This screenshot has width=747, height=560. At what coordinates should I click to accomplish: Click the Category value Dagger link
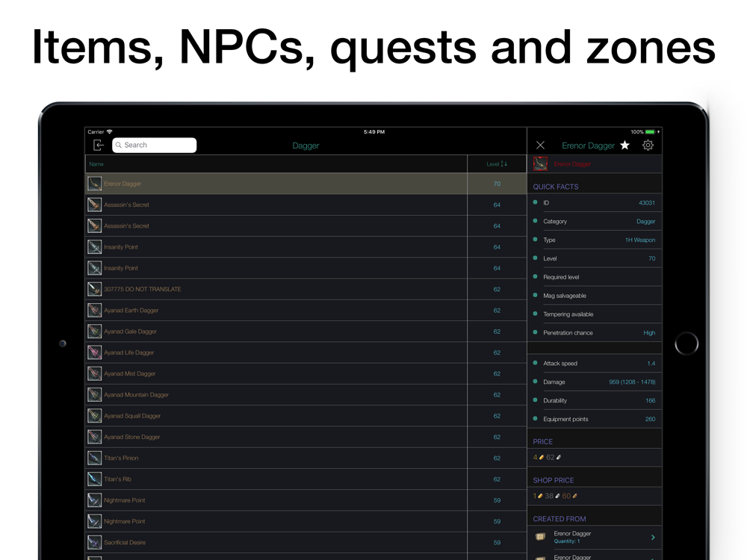[645, 222]
